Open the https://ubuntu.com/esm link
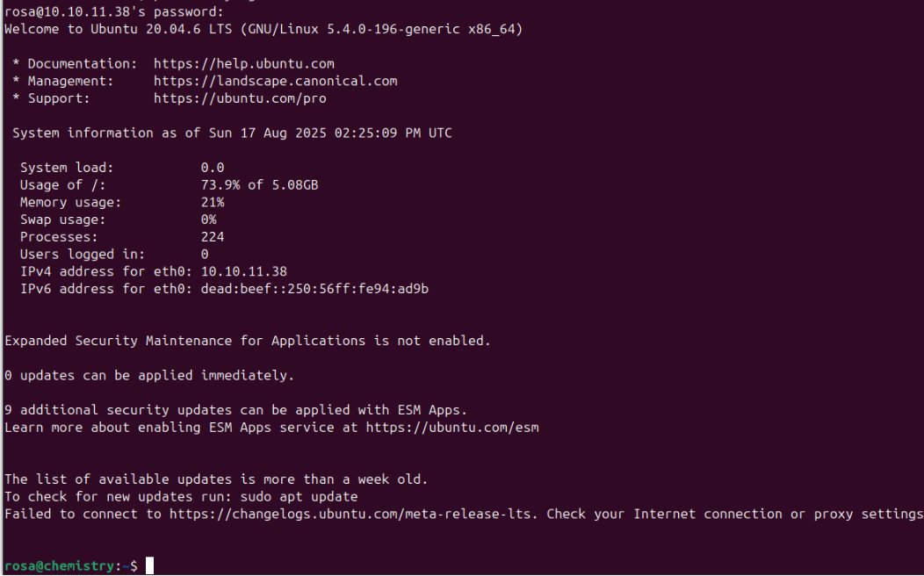 (x=451, y=428)
